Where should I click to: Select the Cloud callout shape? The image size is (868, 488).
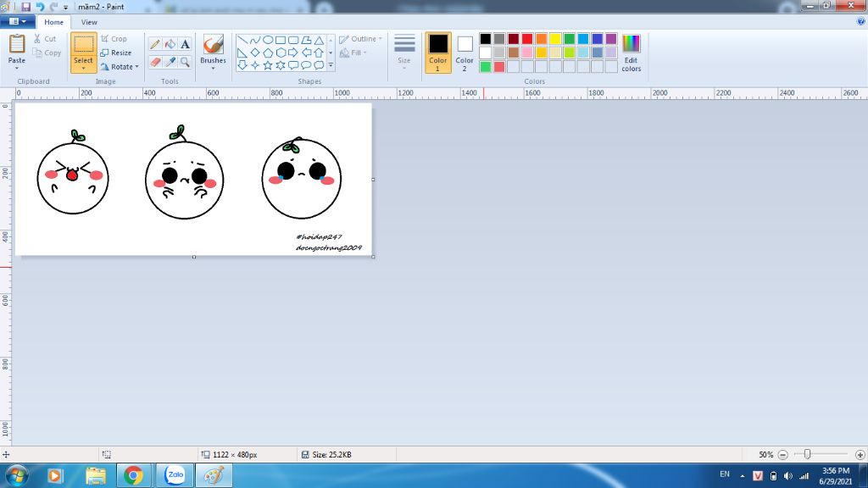(319, 65)
